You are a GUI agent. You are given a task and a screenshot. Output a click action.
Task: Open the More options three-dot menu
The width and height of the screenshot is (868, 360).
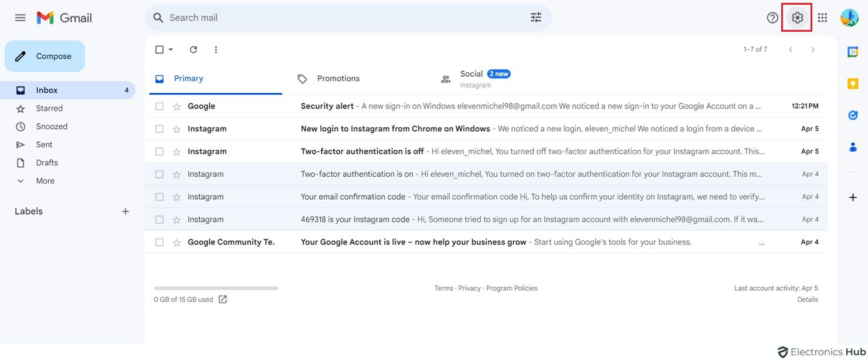coord(216,49)
